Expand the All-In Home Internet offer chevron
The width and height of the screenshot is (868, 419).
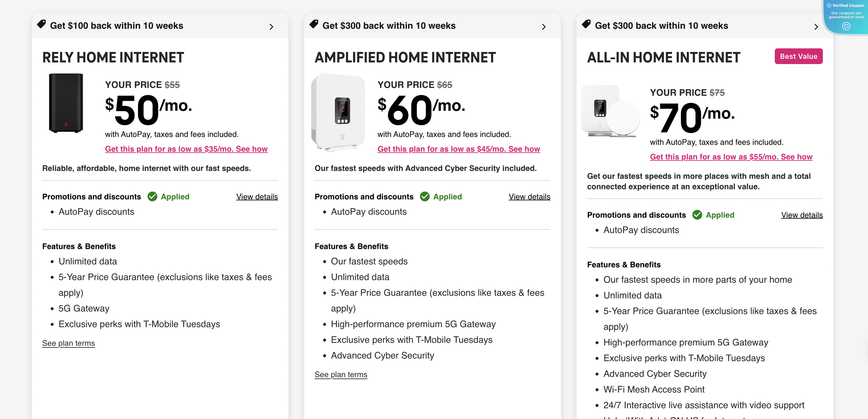tap(816, 26)
